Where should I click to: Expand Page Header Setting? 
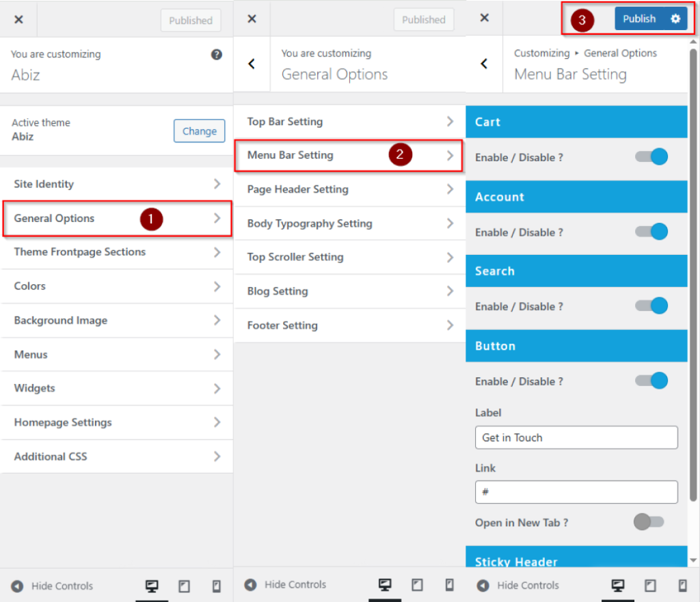click(x=349, y=189)
